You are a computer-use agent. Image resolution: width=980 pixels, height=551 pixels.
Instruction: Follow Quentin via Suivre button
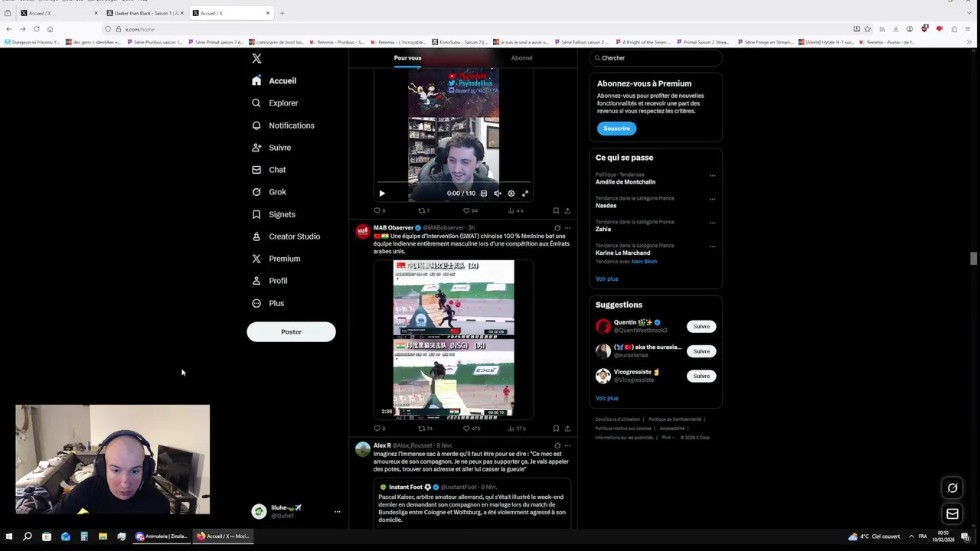coord(701,327)
